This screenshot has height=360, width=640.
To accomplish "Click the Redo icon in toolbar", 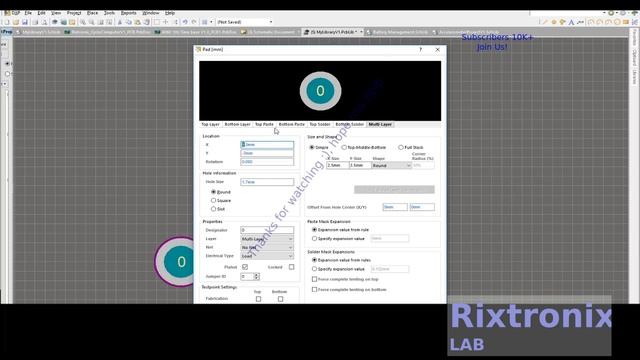I will coord(194,22).
